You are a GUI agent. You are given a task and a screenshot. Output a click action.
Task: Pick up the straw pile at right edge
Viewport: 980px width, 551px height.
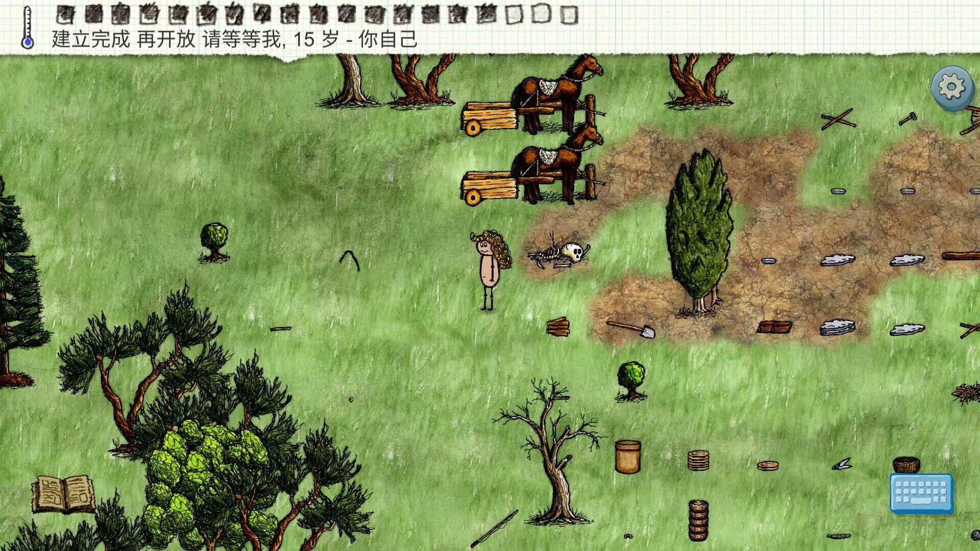pyautogui.click(x=967, y=394)
